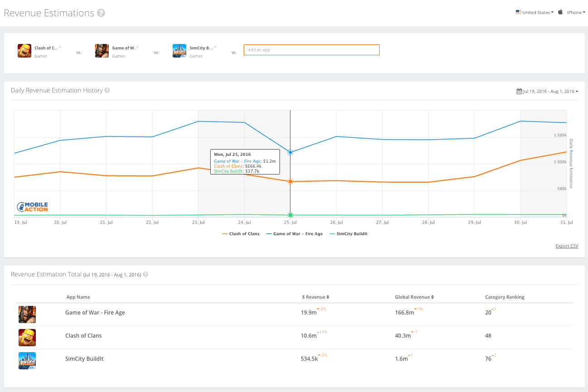Click the Add an app input field

click(311, 50)
